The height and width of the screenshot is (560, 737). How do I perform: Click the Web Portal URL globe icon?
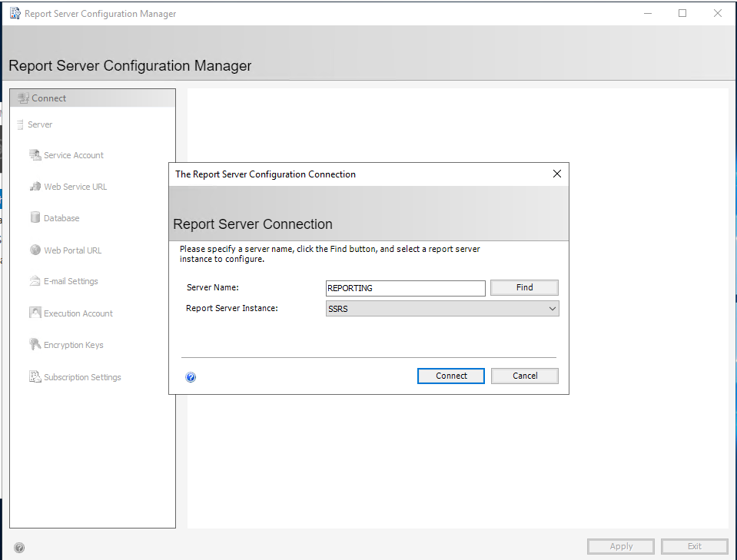[x=35, y=250]
